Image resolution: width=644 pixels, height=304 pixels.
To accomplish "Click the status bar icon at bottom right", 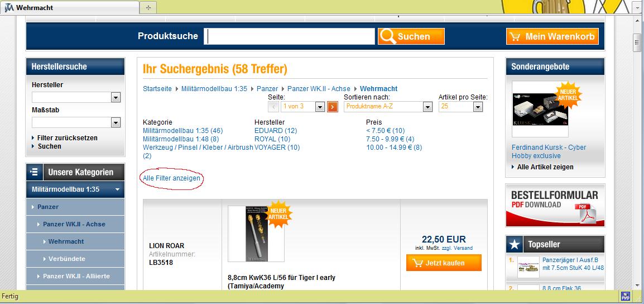I will (626, 297).
